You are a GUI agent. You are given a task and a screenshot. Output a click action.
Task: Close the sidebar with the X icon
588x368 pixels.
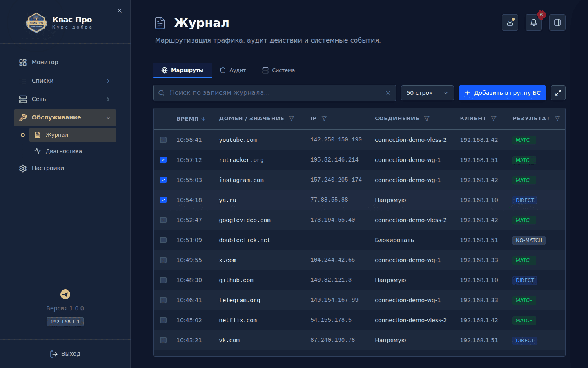coord(120,11)
